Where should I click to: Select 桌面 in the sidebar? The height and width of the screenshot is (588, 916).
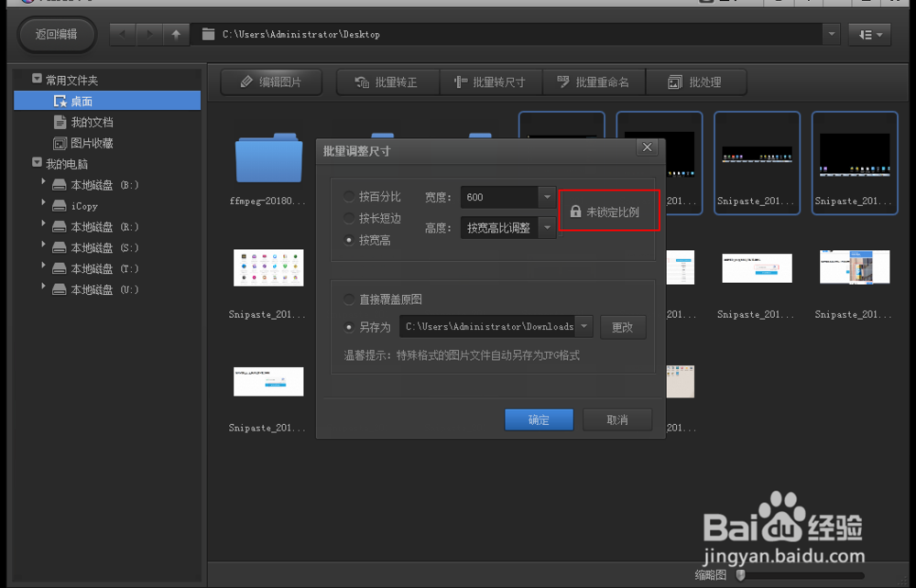(107, 101)
